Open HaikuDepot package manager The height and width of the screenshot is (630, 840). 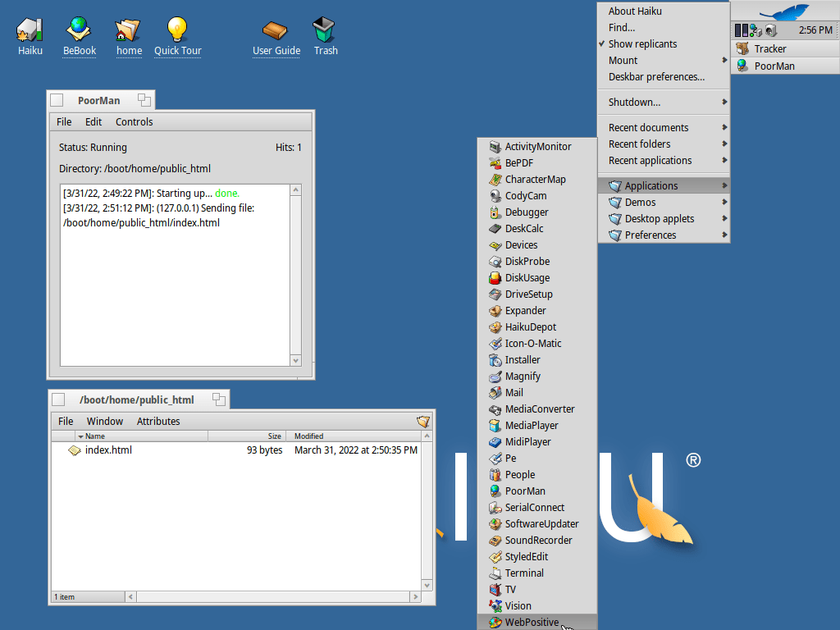click(x=537, y=326)
